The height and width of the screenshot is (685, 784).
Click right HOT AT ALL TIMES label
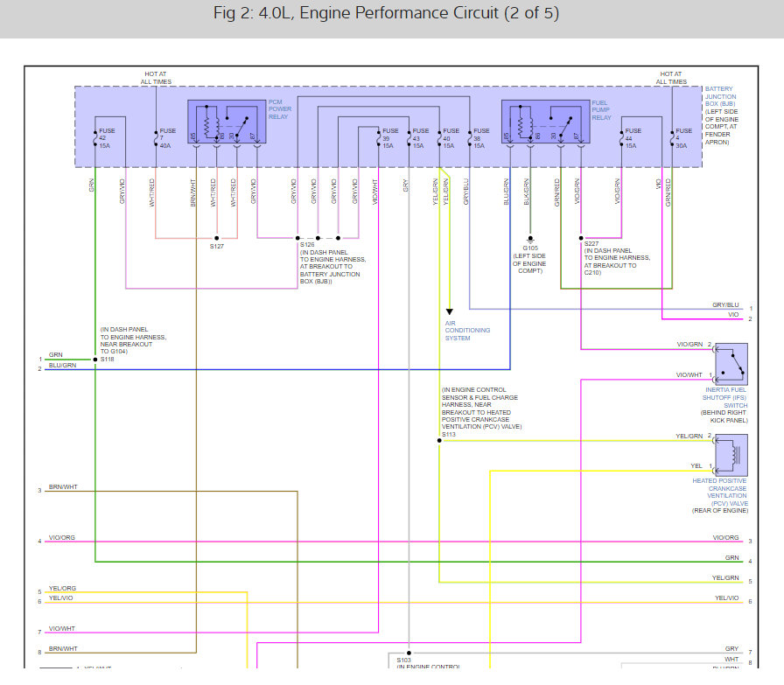[x=671, y=78]
